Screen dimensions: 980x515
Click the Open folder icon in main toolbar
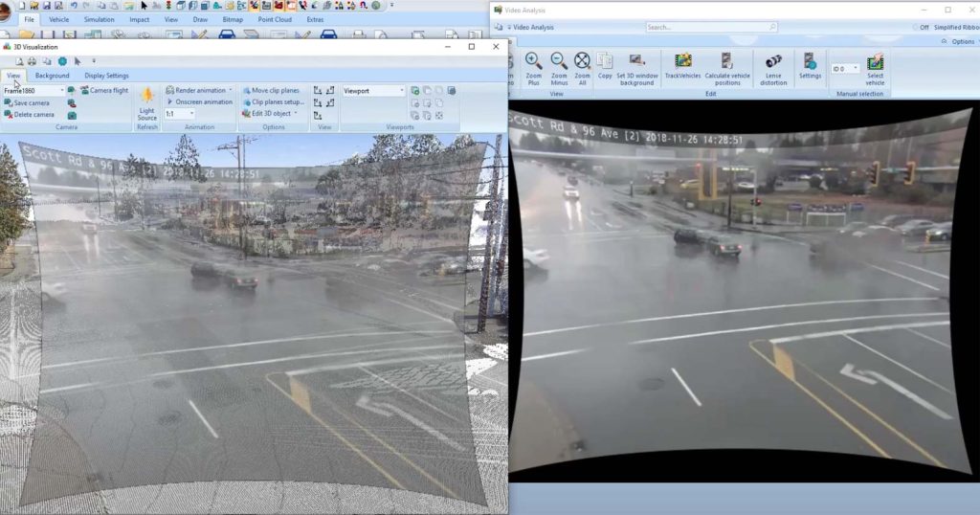pyautogui.click(x=33, y=6)
